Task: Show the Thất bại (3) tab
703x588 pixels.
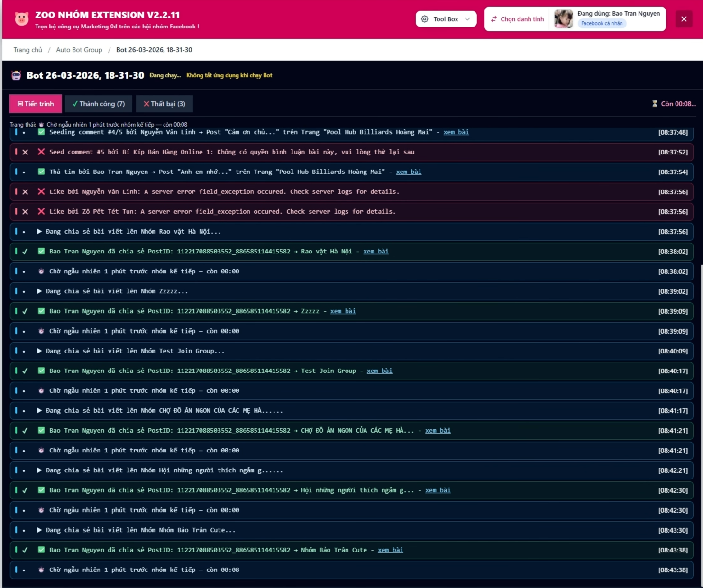Action: 164,104
